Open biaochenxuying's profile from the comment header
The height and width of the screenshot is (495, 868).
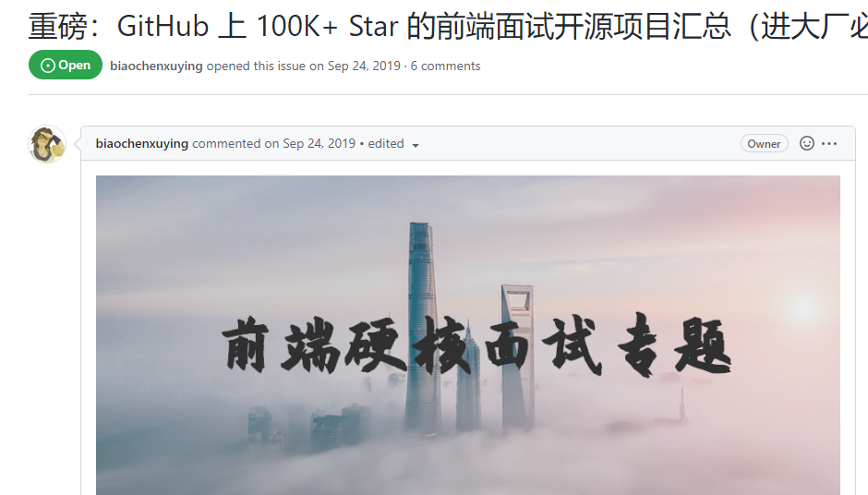pyautogui.click(x=141, y=143)
